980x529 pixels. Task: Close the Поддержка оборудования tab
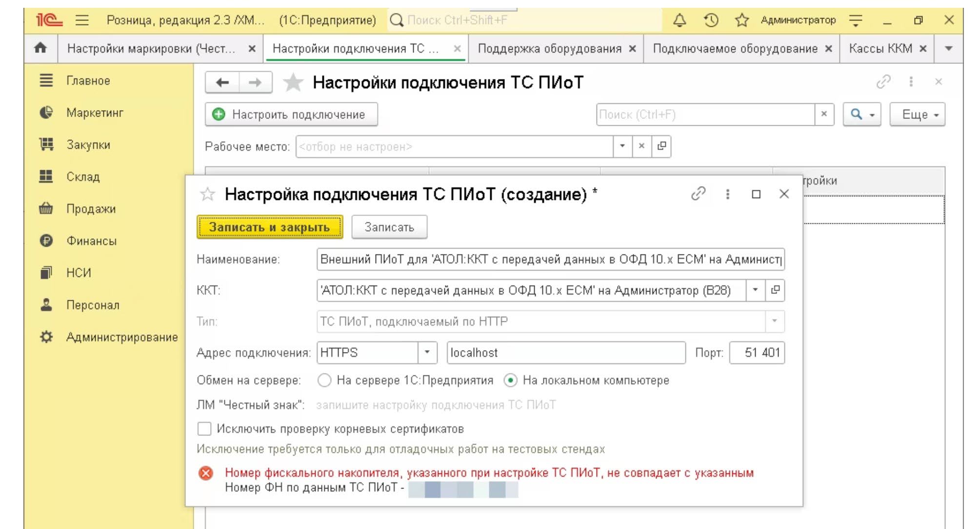(632, 48)
